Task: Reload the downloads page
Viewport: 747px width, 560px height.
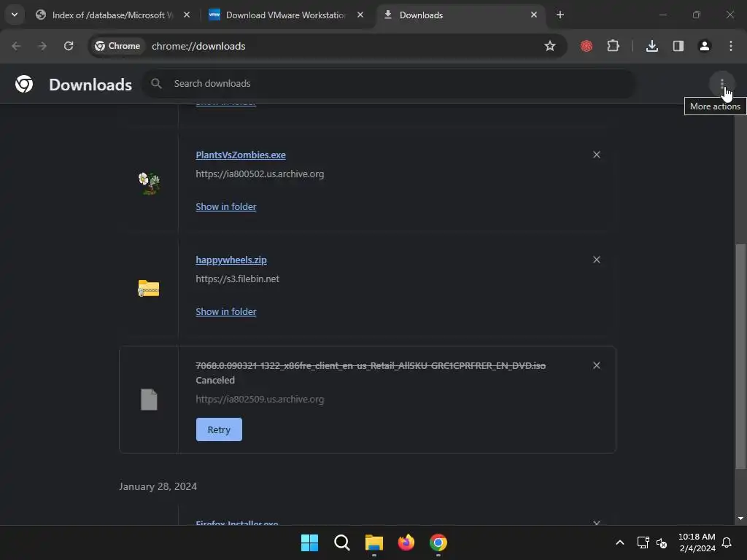Action: point(69,46)
